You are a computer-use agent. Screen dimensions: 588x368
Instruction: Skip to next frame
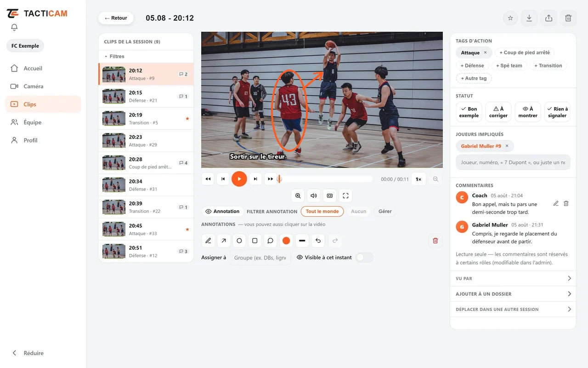tap(255, 179)
